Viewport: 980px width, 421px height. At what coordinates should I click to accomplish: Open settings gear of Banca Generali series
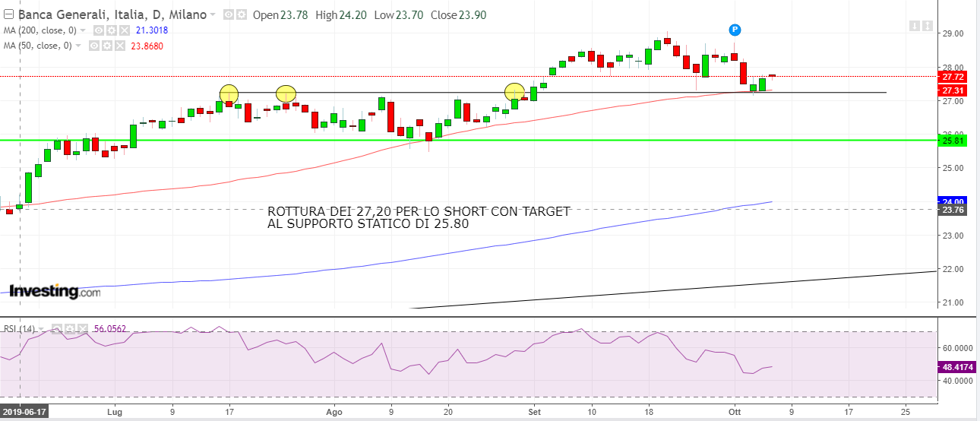click(242, 14)
